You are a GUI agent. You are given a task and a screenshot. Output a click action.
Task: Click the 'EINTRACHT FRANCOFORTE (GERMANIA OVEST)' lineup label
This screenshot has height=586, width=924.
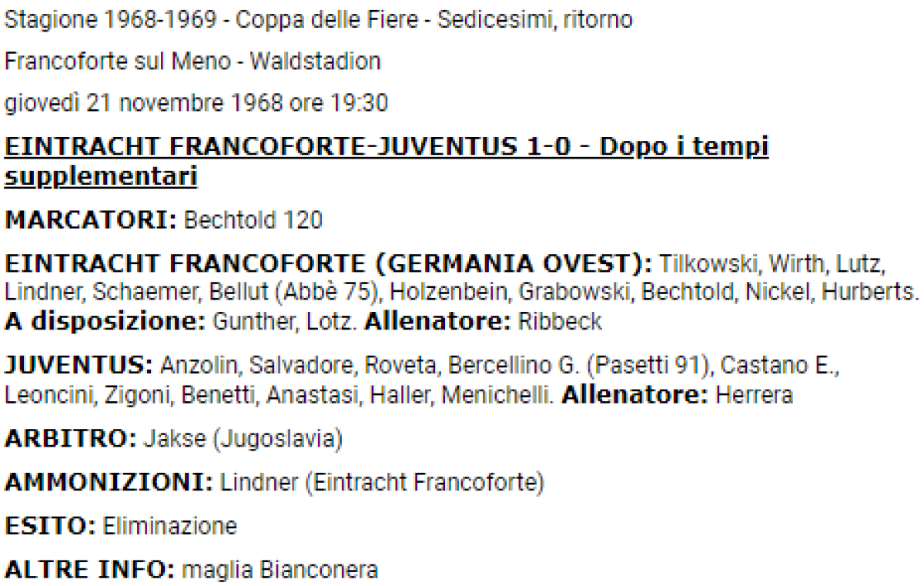(x=329, y=264)
